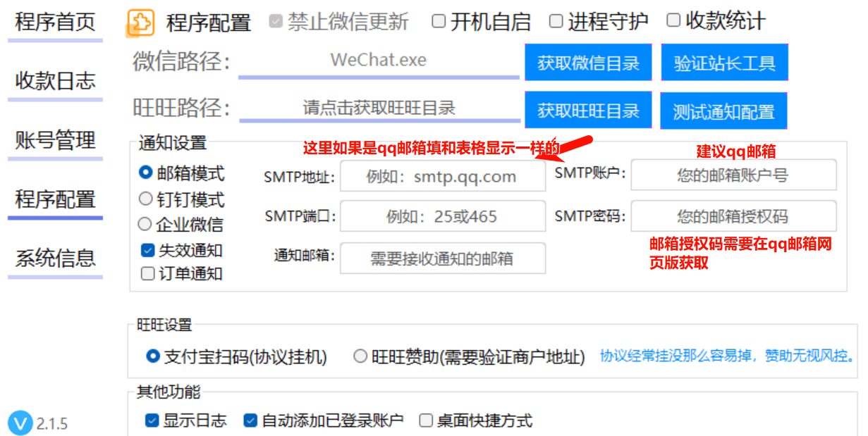Enable the 开机自启 checkbox
The height and width of the screenshot is (436, 868).
click(x=439, y=21)
